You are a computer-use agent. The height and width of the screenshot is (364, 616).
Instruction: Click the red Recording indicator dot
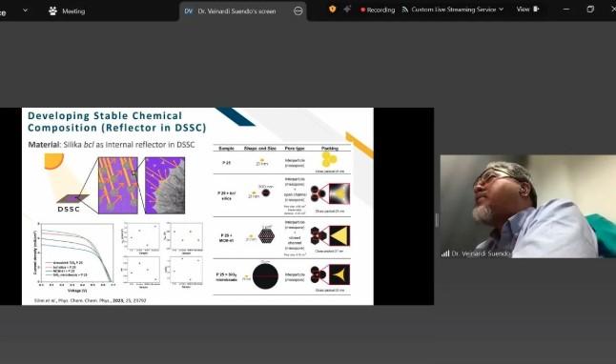[x=362, y=10]
